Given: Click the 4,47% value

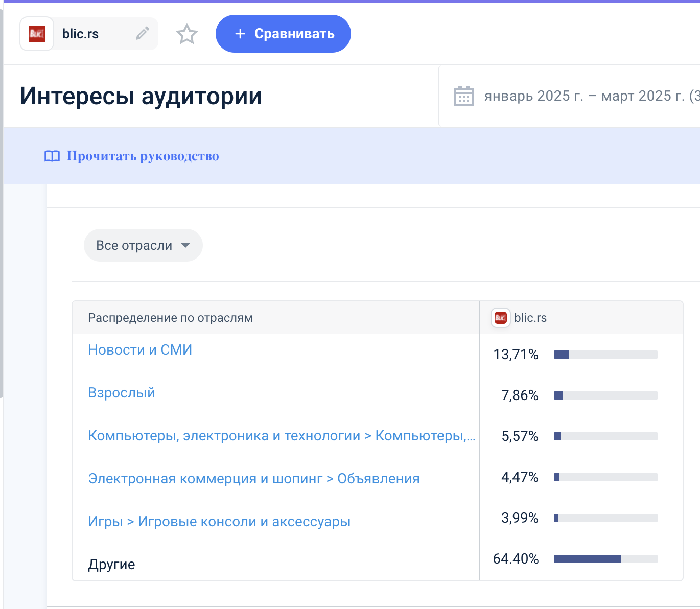Looking at the screenshot, I should coord(520,477).
